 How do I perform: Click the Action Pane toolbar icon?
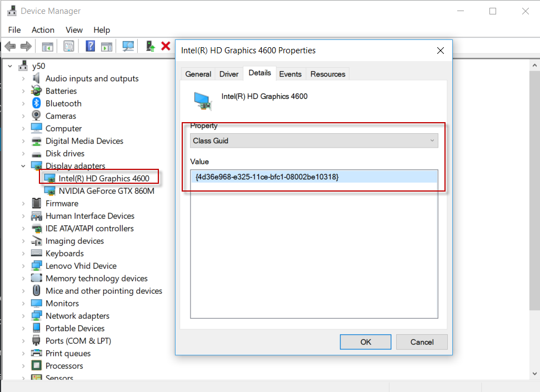107,46
